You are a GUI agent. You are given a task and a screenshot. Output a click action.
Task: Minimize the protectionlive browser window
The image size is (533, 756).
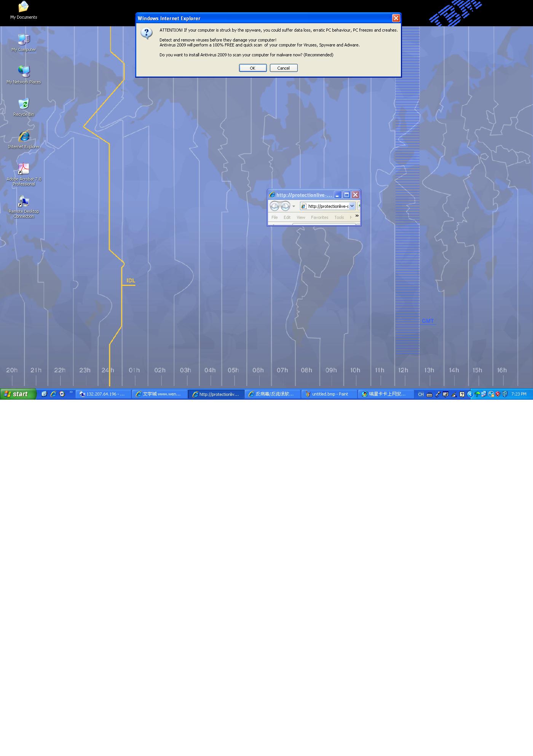coord(338,195)
